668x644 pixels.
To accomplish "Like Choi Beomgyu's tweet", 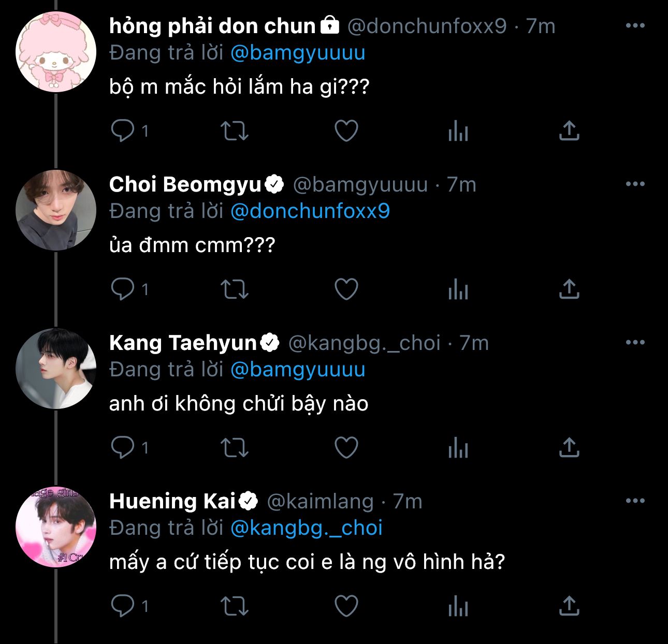I will tap(346, 289).
